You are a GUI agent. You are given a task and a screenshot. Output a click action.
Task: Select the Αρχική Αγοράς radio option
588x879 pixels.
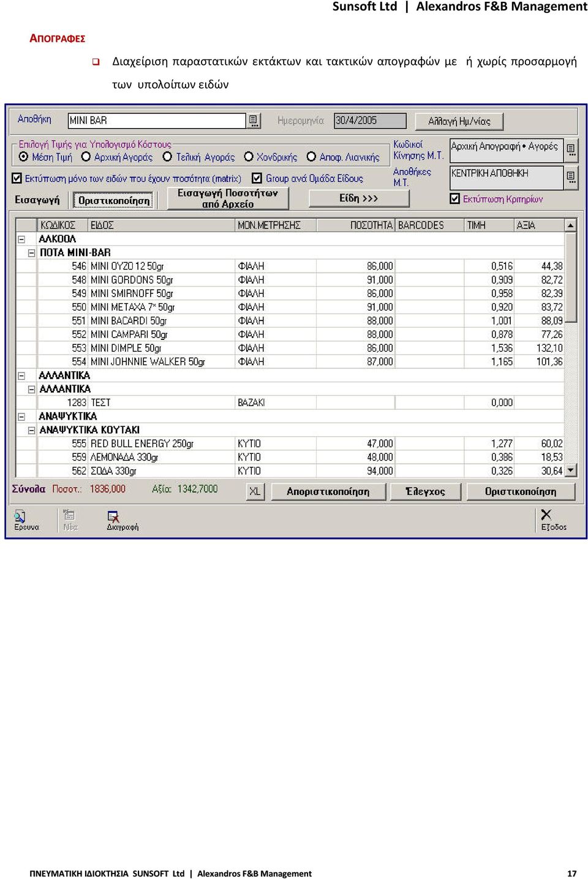pos(86,157)
